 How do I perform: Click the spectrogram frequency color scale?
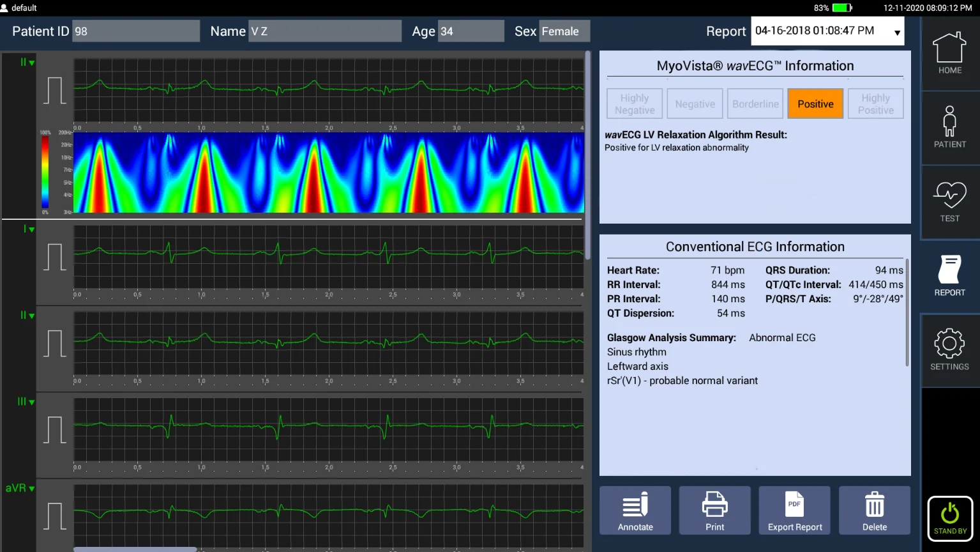tap(45, 172)
